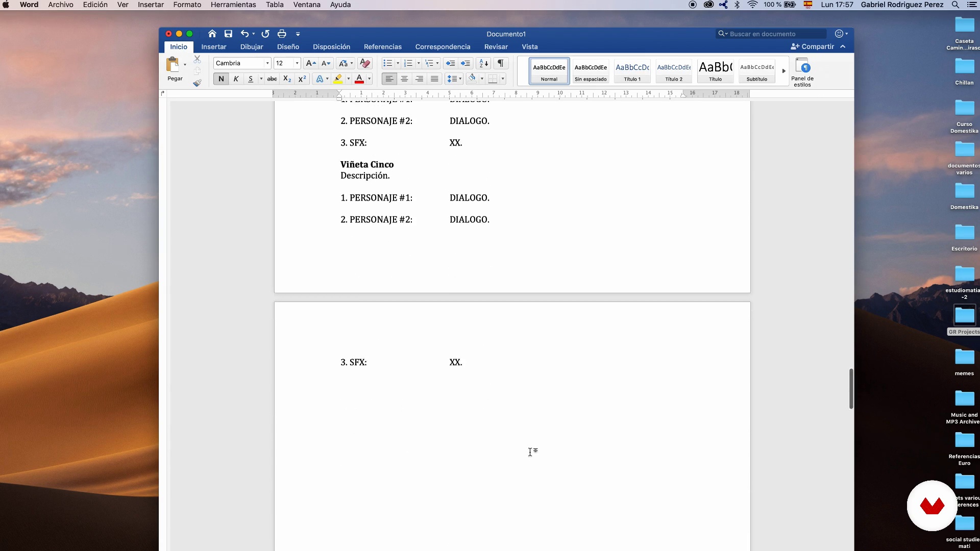Click the vertical scrollbar thumb
Image resolution: width=980 pixels, height=551 pixels.
[x=851, y=388]
